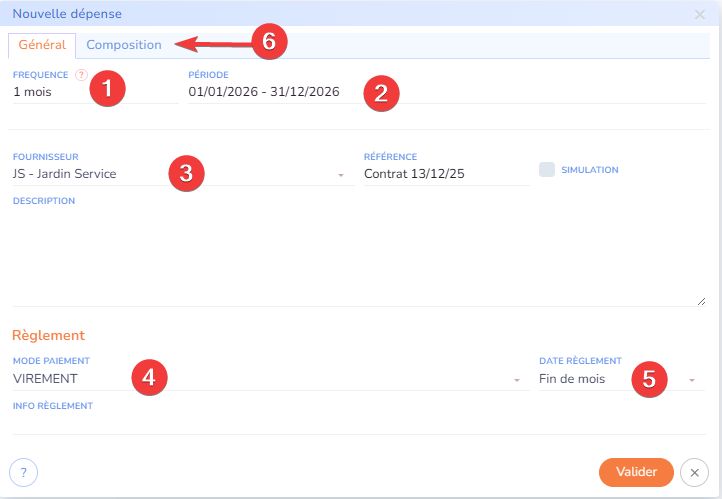The height and width of the screenshot is (499, 722).
Task: Switch to the Composition tab
Action: 124,45
